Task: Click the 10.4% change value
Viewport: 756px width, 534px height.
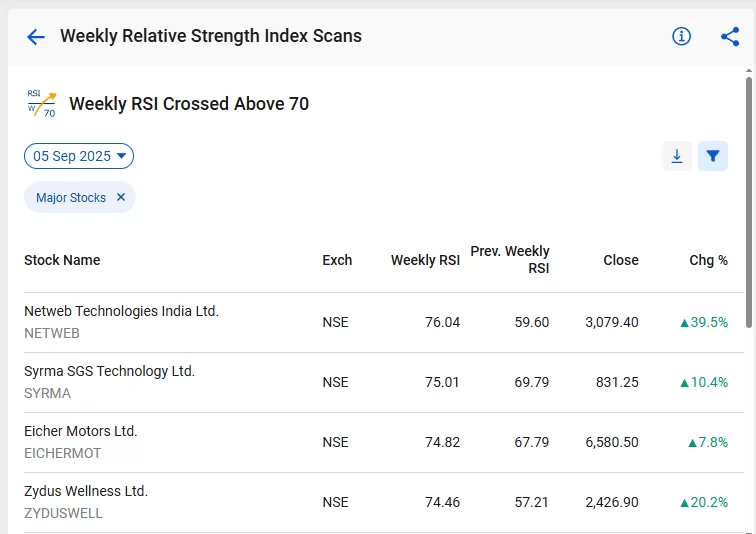Action: (x=704, y=382)
